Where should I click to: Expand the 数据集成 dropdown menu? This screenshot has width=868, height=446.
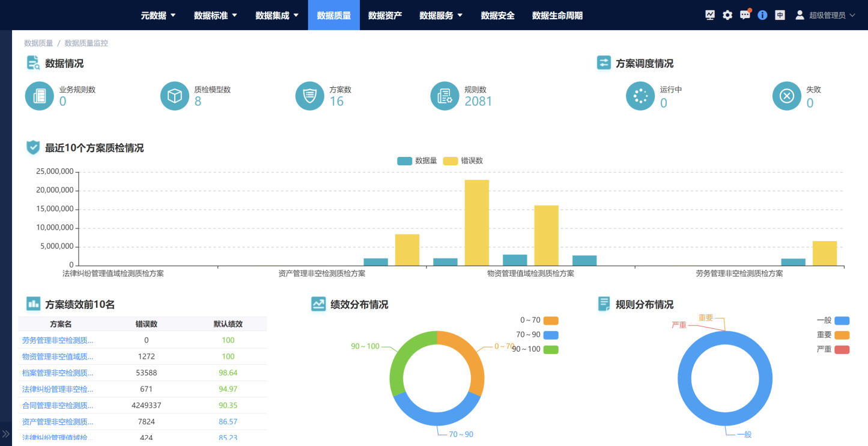click(277, 16)
